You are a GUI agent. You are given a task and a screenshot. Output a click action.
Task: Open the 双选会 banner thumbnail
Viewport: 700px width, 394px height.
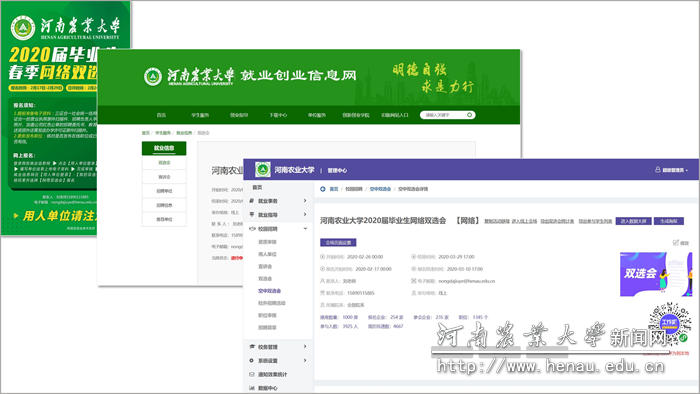656,274
